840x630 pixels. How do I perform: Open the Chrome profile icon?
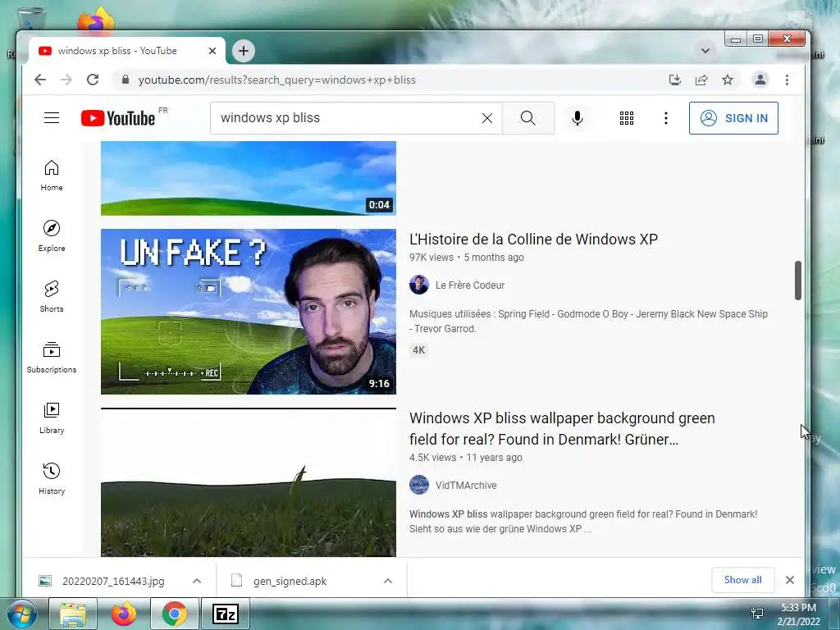pyautogui.click(x=760, y=80)
